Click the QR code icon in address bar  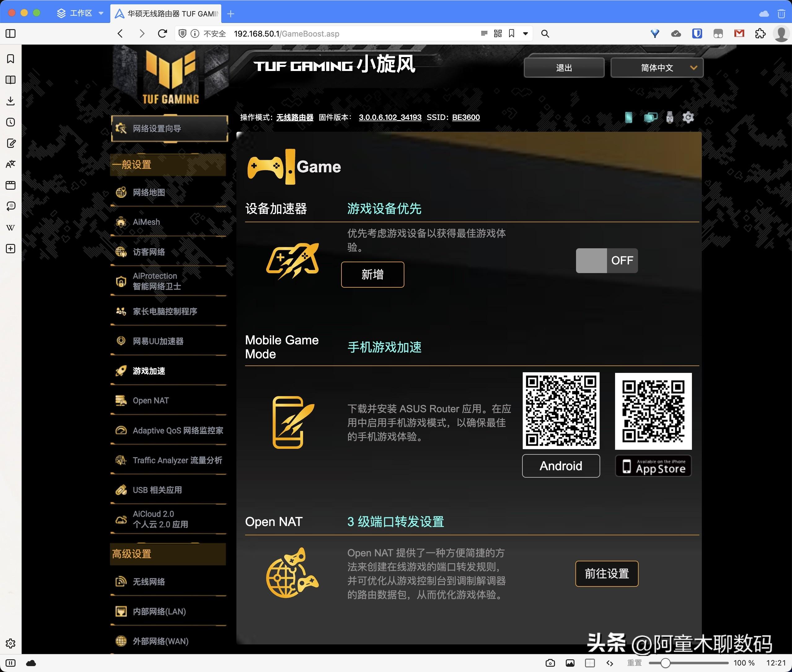tap(498, 33)
